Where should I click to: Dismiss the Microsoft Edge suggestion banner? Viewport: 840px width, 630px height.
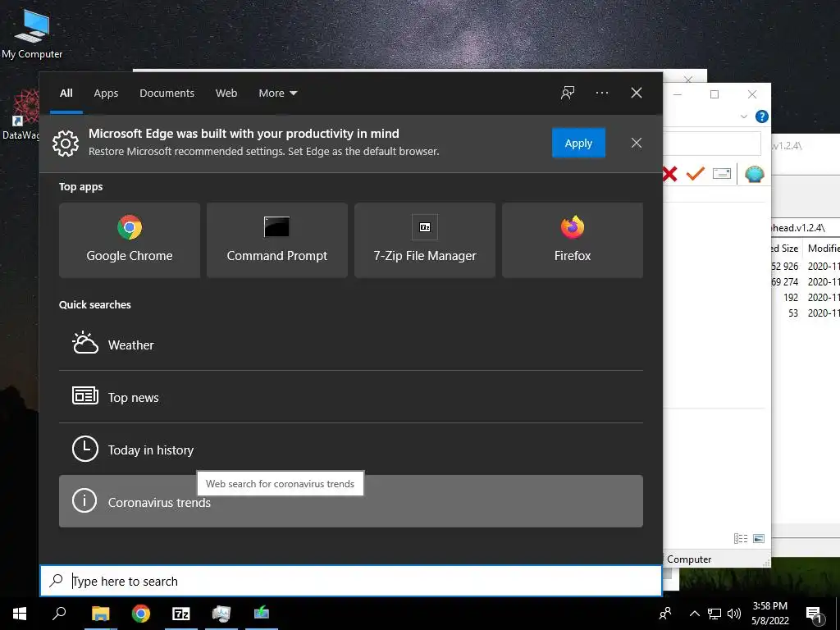[636, 143]
